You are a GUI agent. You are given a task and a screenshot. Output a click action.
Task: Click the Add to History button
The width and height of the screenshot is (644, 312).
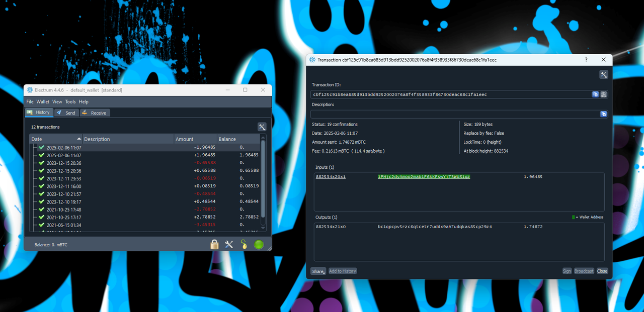tap(343, 271)
